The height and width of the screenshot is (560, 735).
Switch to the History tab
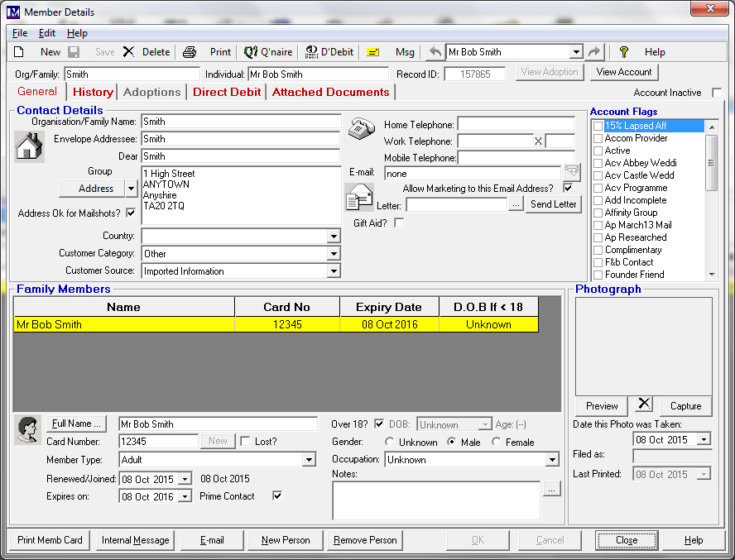click(x=93, y=93)
